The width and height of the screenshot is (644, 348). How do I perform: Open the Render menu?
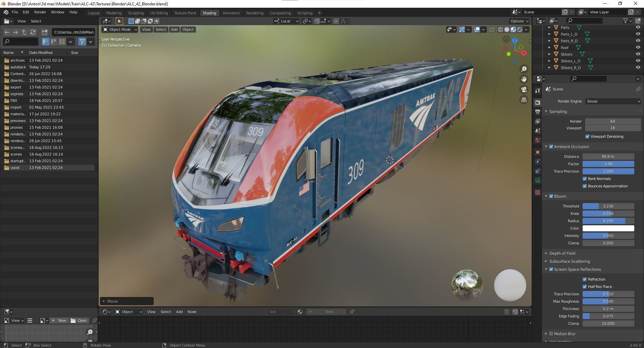(x=40, y=12)
